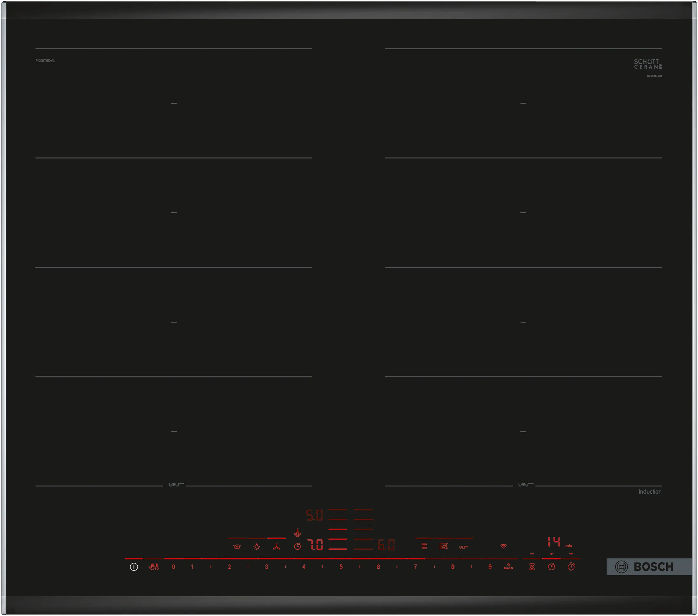Select power level 9 on the scale

tap(490, 567)
